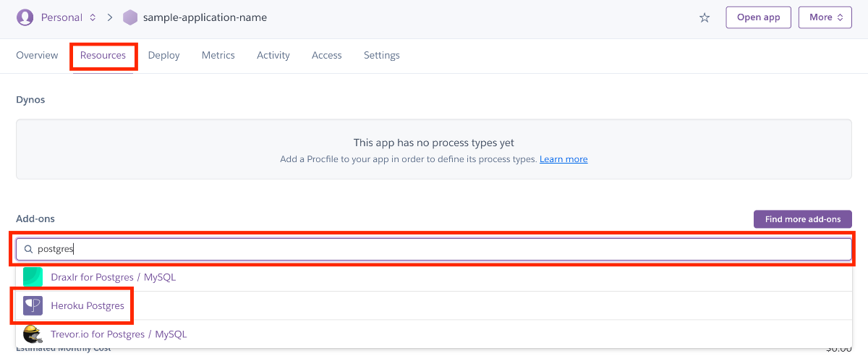
Task: Follow the Learn more link
Action: coord(563,159)
